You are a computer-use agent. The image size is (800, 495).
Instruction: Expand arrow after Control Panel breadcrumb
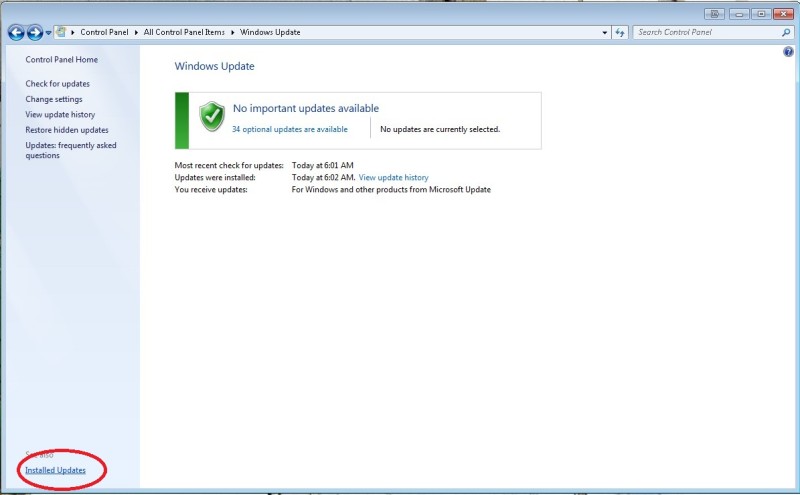pyautogui.click(x=136, y=32)
